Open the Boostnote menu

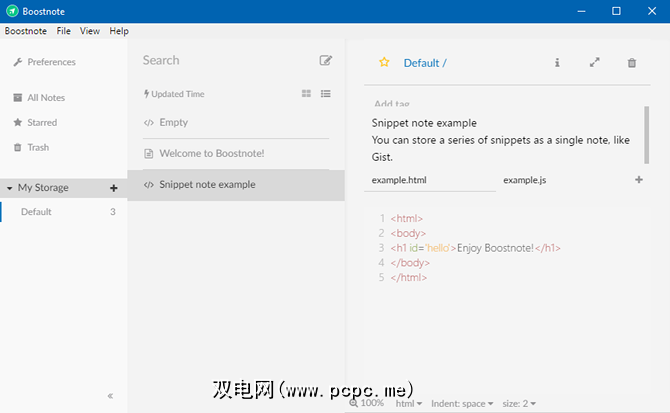pyautogui.click(x=26, y=31)
